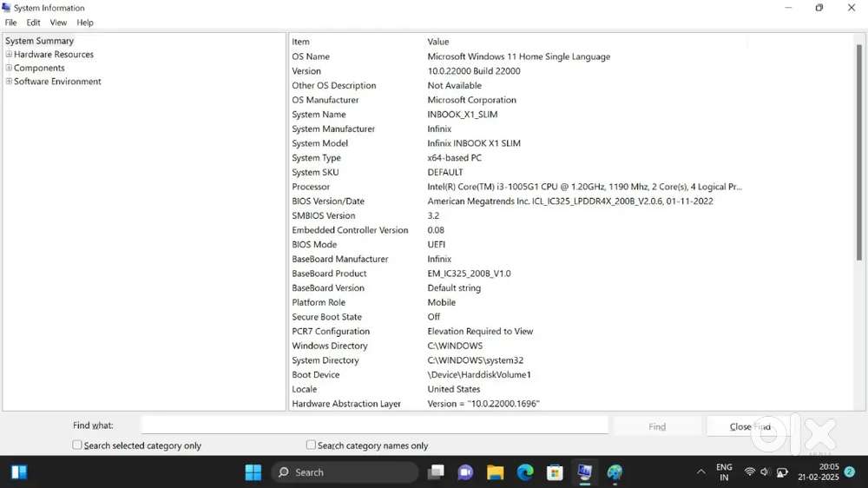This screenshot has width=868, height=488.
Task: Open the Wi-Fi network tray icon
Action: pyautogui.click(x=750, y=472)
